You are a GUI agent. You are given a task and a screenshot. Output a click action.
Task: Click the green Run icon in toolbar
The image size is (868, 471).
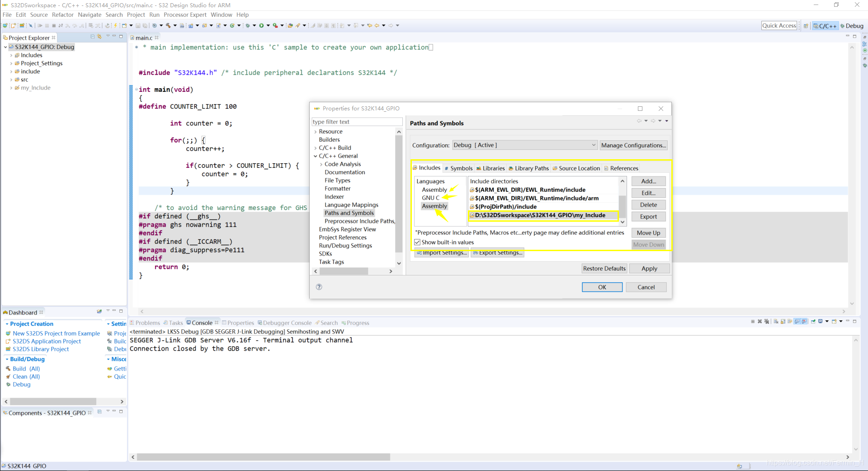(x=261, y=25)
